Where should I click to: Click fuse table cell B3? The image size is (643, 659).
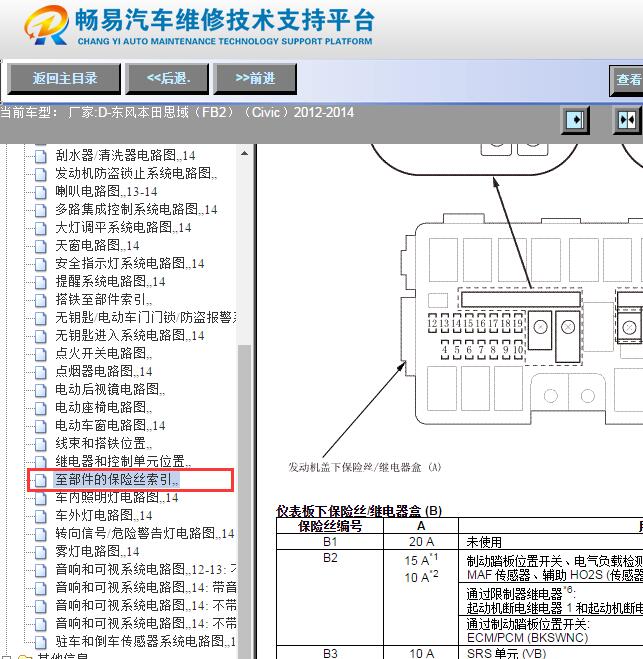point(330,654)
